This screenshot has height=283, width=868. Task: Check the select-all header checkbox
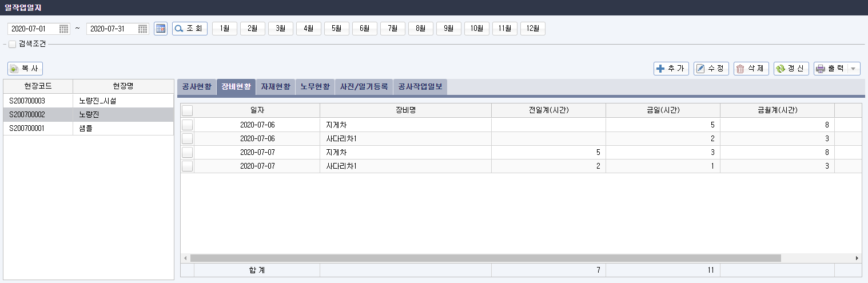pyautogui.click(x=188, y=110)
